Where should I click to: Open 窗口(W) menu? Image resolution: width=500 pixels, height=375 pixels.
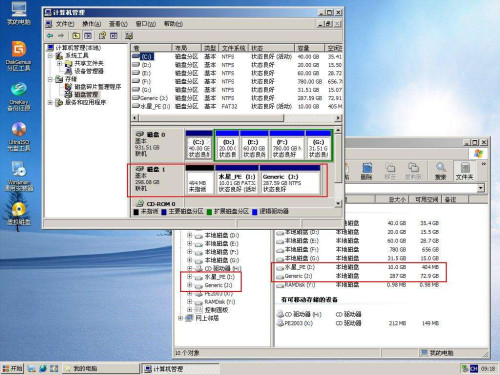(x=145, y=24)
